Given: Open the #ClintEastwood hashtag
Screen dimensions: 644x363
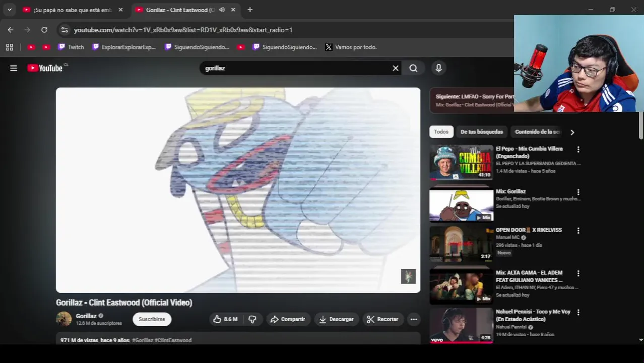Looking at the screenshot, I should [x=173, y=340].
